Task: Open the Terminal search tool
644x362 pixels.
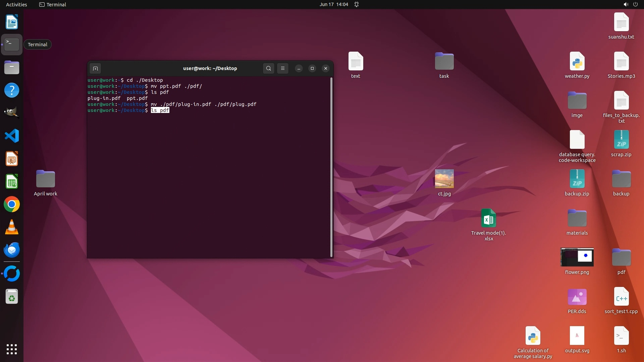Action: pyautogui.click(x=268, y=68)
